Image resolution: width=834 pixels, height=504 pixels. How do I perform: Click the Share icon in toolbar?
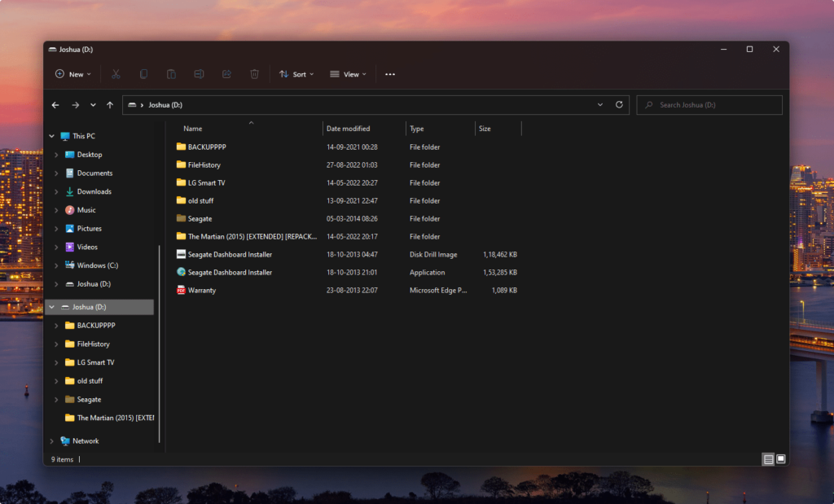click(x=226, y=74)
